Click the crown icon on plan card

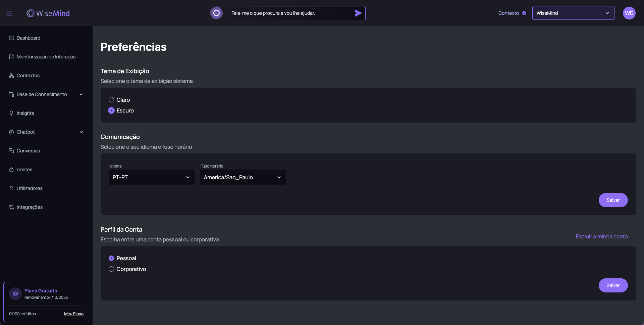(x=15, y=294)
